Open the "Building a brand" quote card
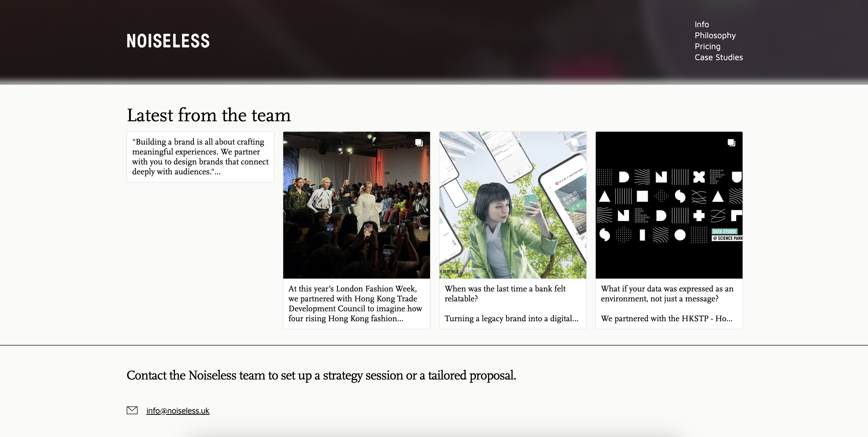Image resolution: width=868 pixels, height=437 pixels. (200, 157)
